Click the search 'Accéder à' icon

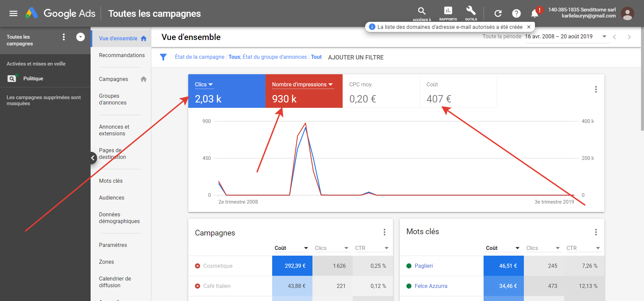[x=422, y=11]
